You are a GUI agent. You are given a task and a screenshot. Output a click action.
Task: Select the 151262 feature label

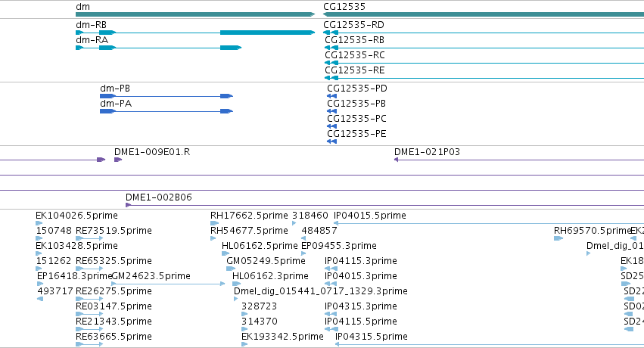pos(54,261)
